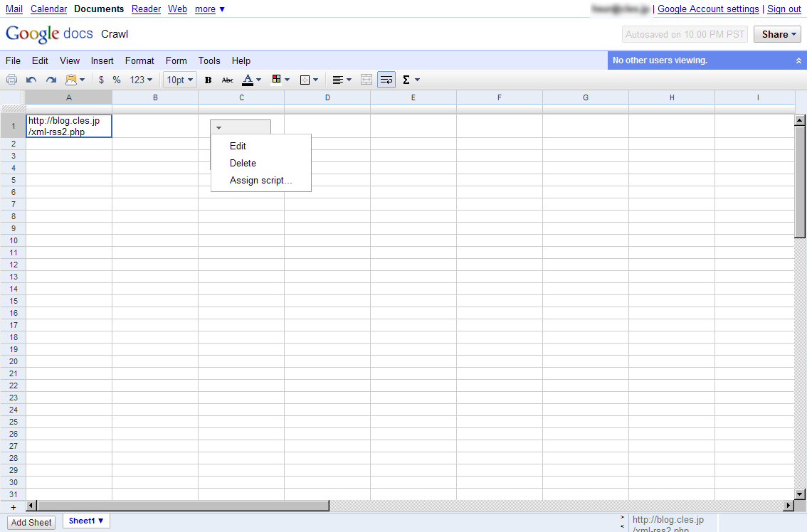Toggle bold formatting

[x=208, y=80]
